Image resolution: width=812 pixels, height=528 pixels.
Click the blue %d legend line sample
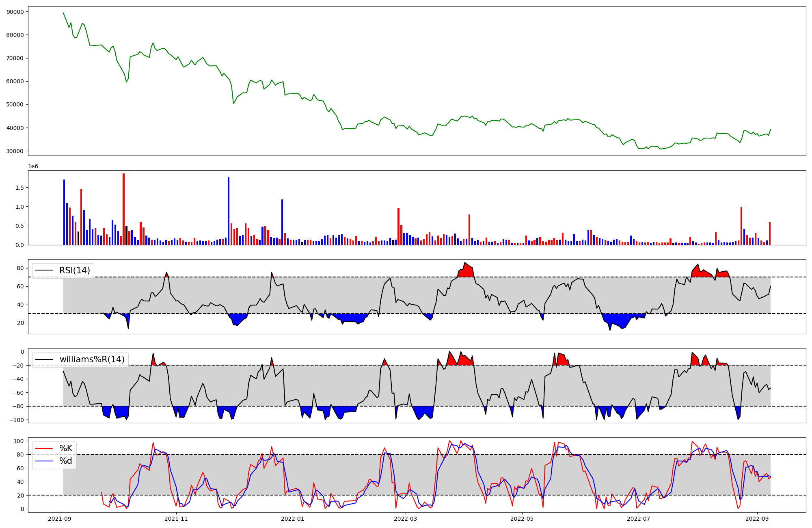click(x=44, y=461)
